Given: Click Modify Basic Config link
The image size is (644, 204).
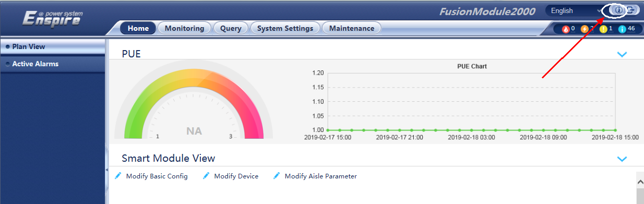Looking at the screenshot, I should point(157,176).
